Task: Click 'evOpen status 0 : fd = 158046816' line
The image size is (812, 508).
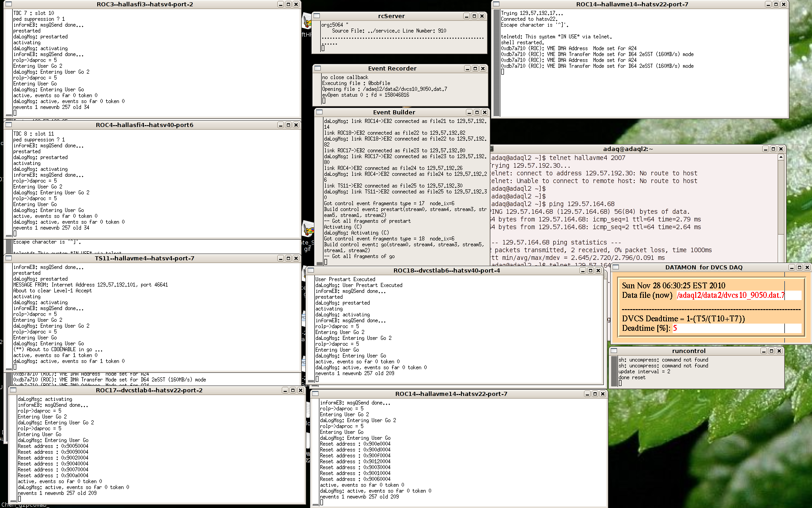Action: click(366, 95)
